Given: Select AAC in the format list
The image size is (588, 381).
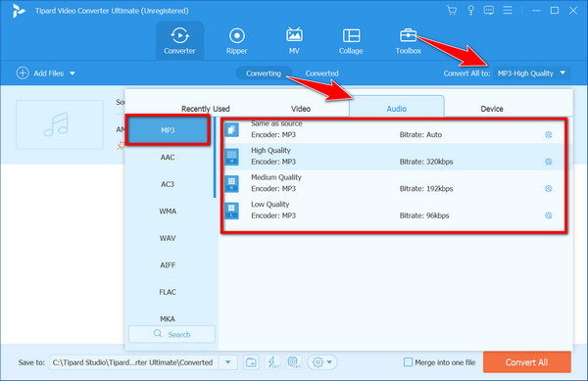Looking at the screenshot, I should pyautogui.click(x=168, y=157).
